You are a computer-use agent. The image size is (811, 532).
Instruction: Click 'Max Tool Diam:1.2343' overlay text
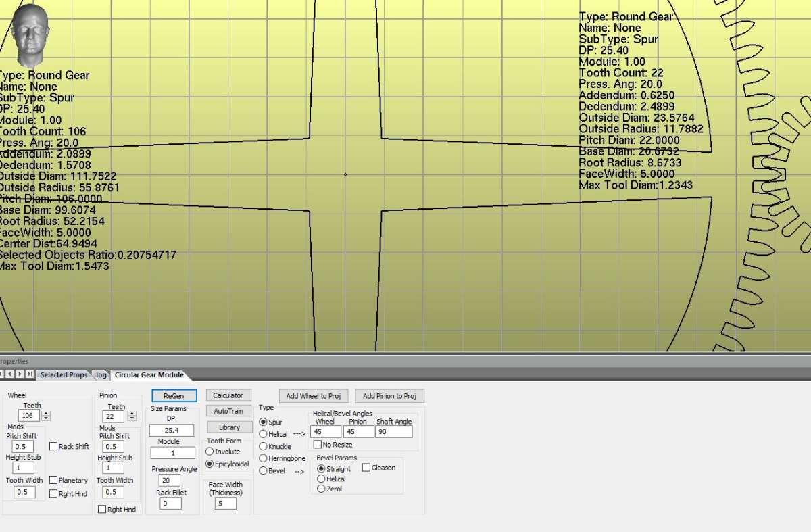636,185
